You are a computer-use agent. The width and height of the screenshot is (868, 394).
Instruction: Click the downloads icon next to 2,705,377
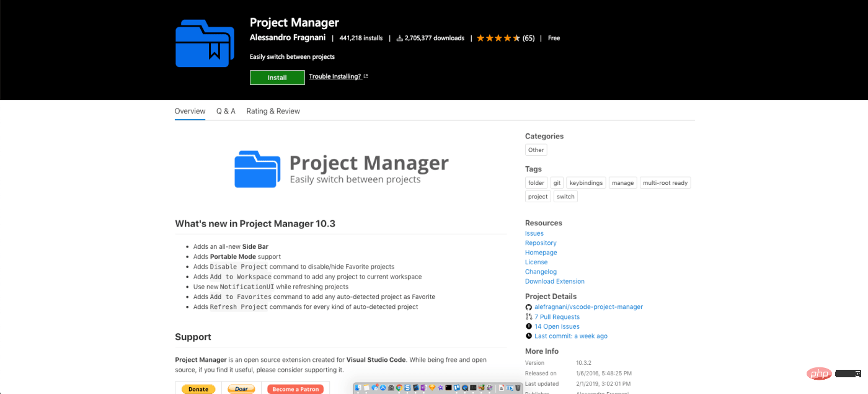(x=400, y=38)
